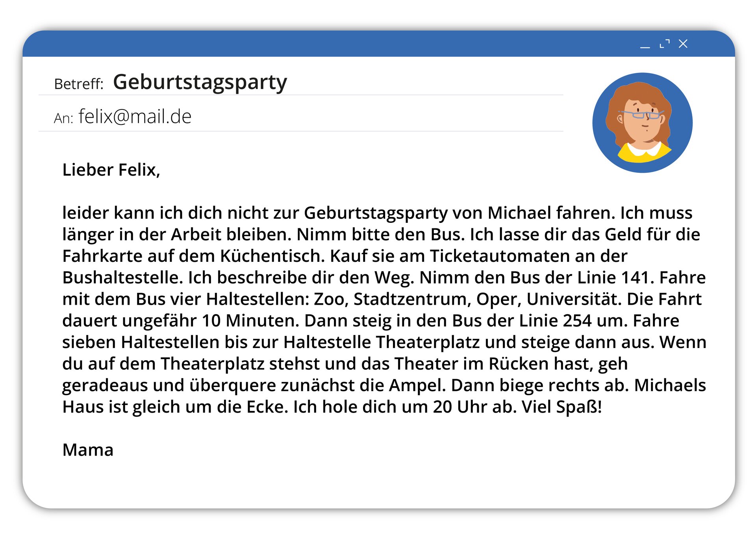The width and height of the screenshot is (756, 537).
Task: Click the word Bushaltestelle in the text
Action: pos(122,278)
